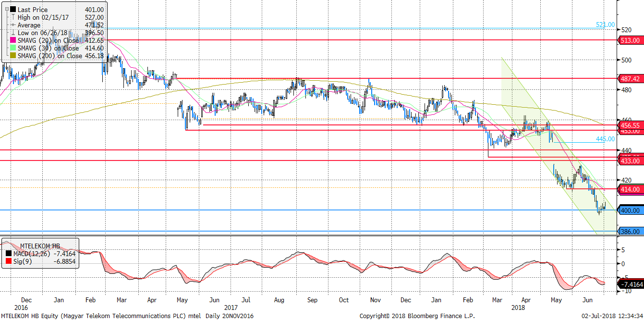
Task: Click the 456.55 price level tag
Action: [630, 124]
